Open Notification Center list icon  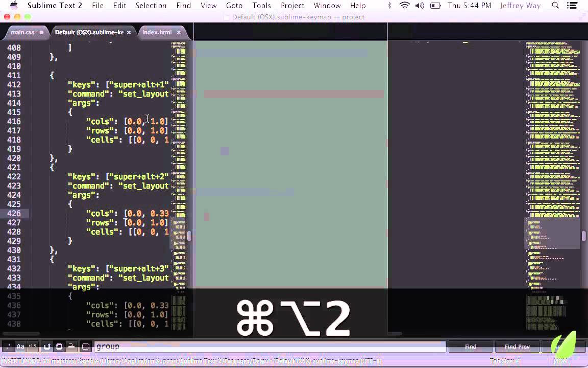[572, 5]
